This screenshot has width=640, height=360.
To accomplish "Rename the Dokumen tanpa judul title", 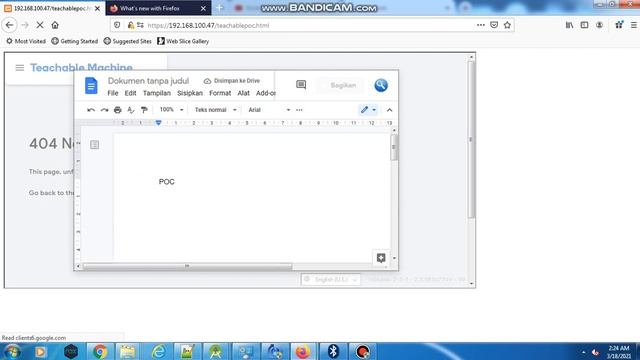I will 148,81.
